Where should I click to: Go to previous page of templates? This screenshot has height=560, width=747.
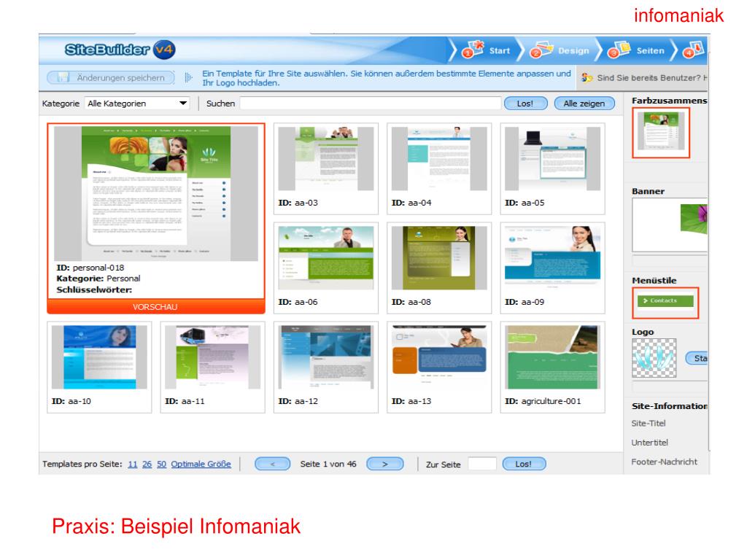(273, 464)
